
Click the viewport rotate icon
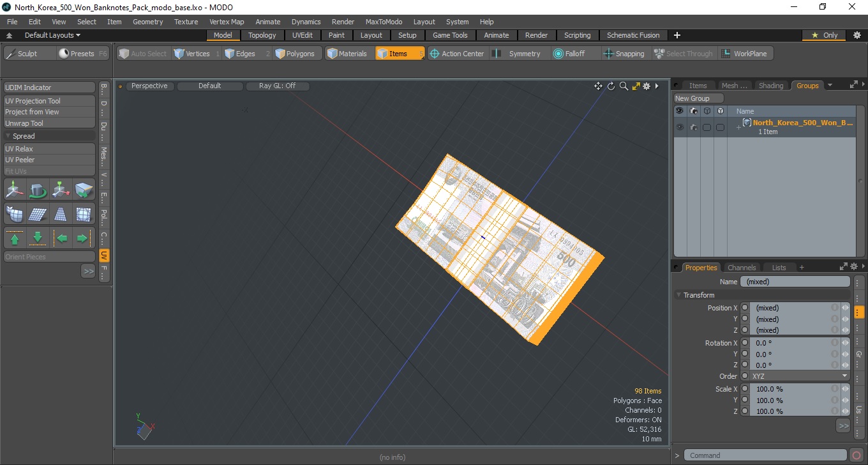611,86
